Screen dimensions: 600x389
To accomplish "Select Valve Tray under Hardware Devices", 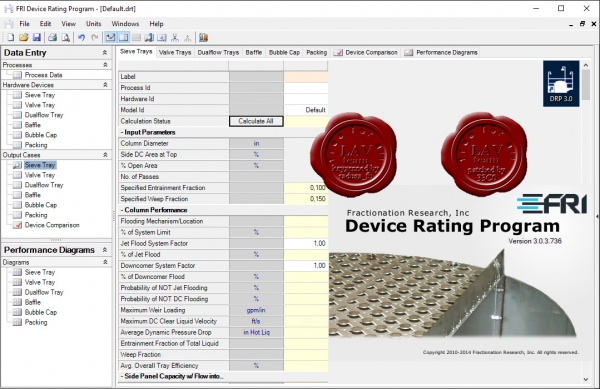I will pyautogui.click(x=40, y=105).
